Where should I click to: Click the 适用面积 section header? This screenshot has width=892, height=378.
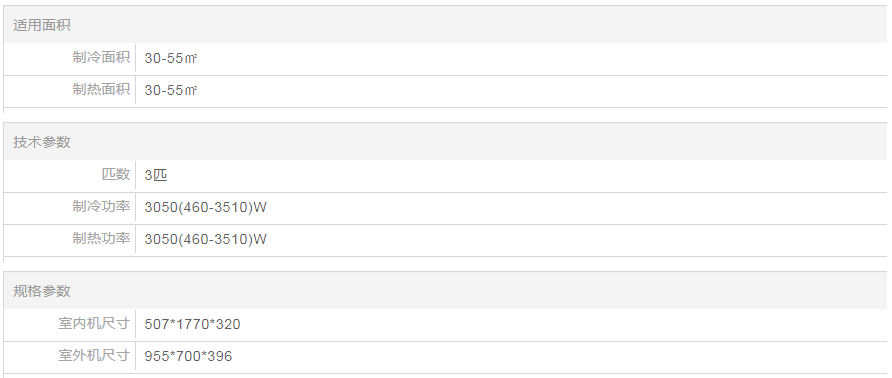42,26
